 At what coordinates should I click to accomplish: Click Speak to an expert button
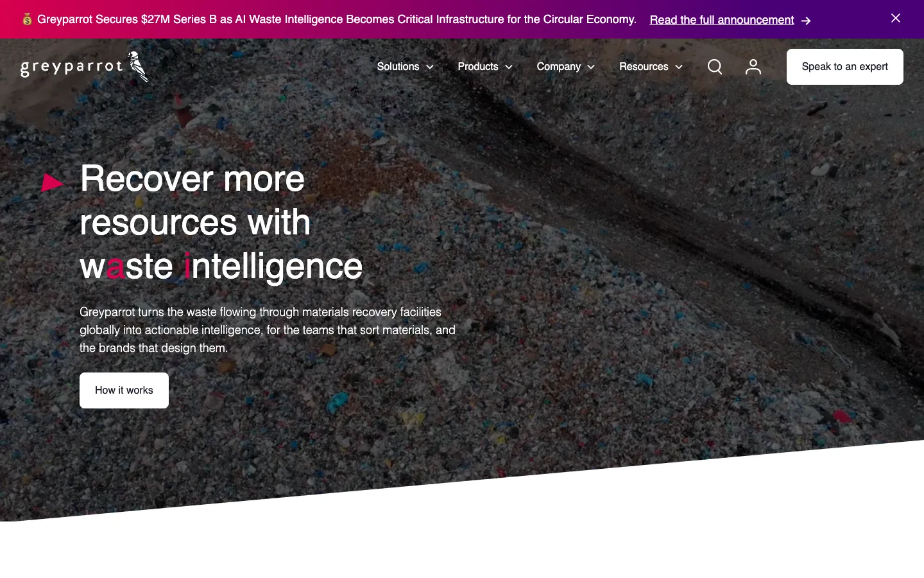[844, 67]
